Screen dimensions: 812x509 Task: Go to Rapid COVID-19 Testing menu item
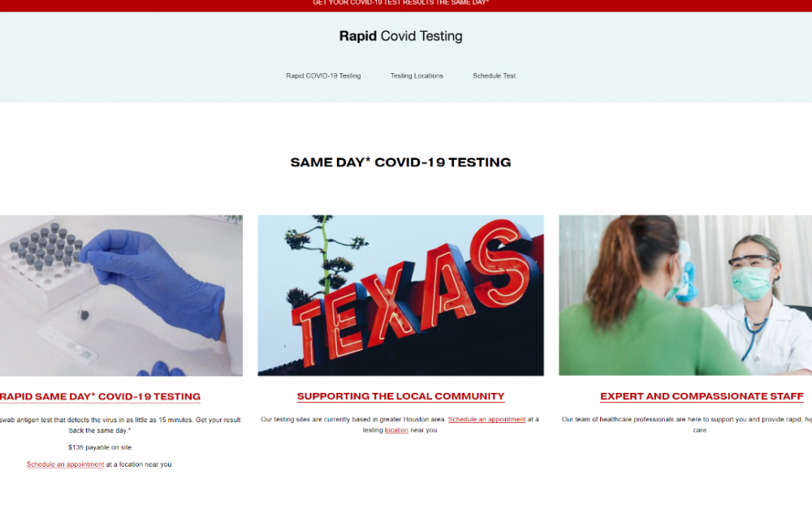point(323,75)
